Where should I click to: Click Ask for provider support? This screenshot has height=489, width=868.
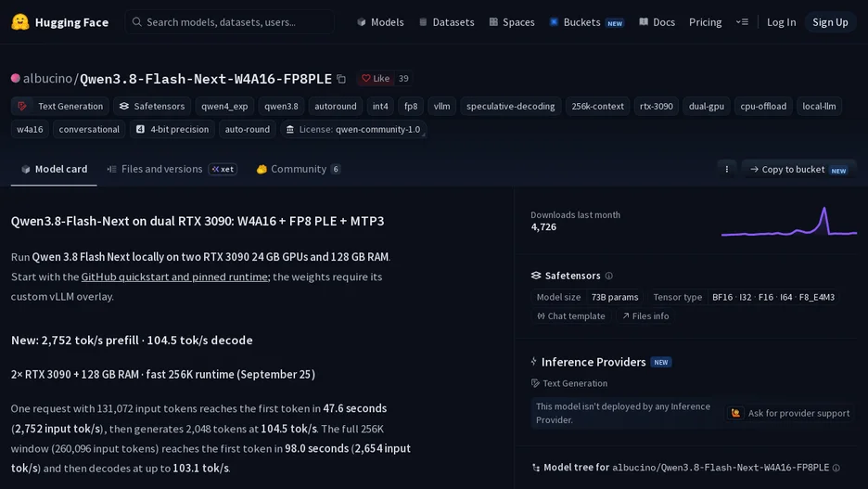pyautogui.click(x=790, y=413)
